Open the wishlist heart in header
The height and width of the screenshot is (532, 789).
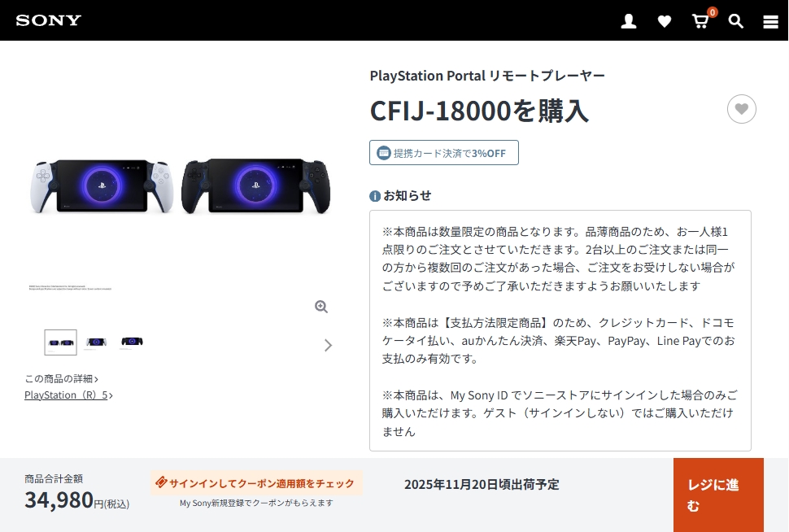(x=665, y=21)
